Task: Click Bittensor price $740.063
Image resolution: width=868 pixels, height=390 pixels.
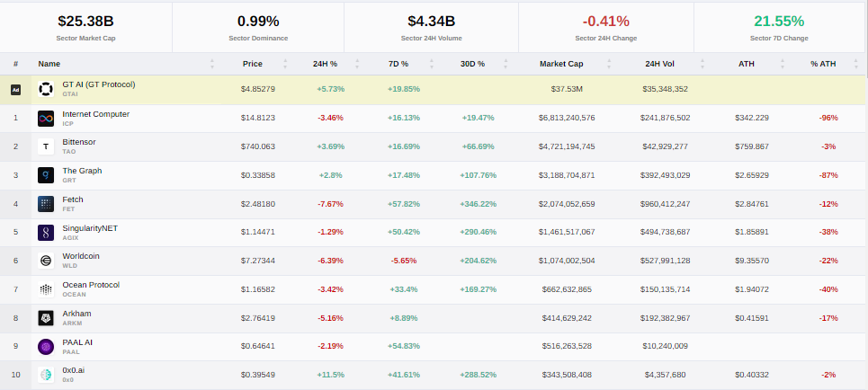Action: point(258,146)
